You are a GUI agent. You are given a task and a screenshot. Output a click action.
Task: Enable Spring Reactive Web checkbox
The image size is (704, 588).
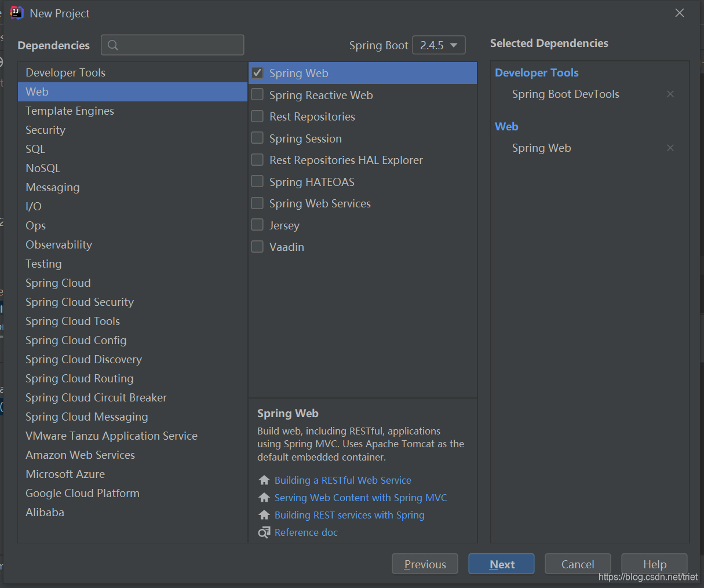pos(257,94)
